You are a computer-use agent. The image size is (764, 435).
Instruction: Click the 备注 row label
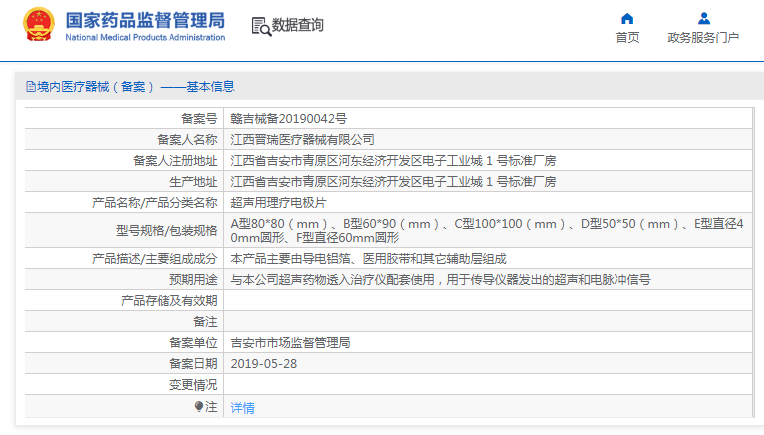tap(205, 322)
